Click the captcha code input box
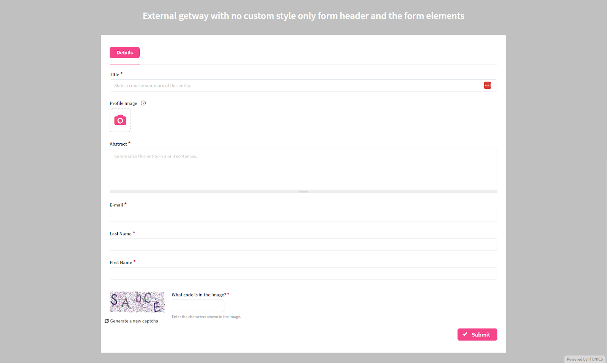 pos(198,306)
